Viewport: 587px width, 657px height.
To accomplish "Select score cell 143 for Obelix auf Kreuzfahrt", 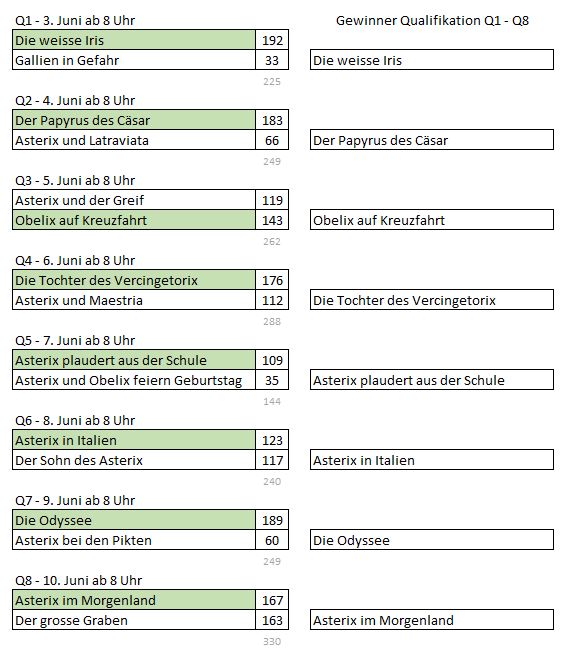I will tap(272, 220).
